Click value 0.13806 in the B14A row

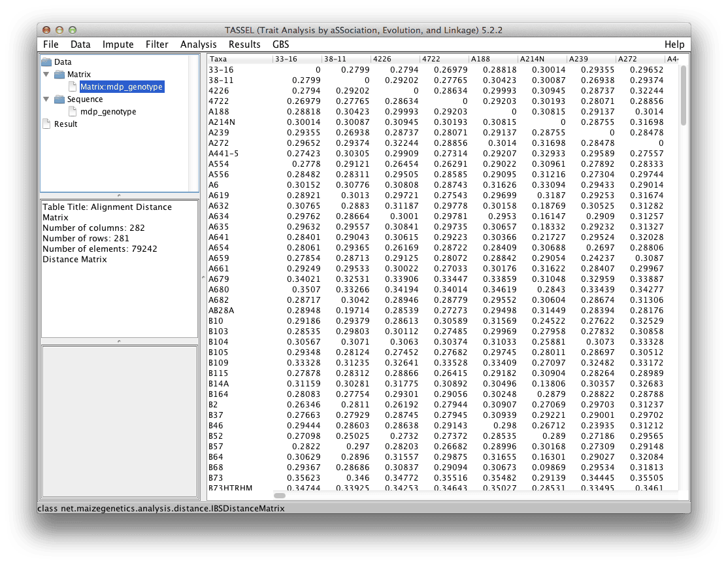coord(548,384)
